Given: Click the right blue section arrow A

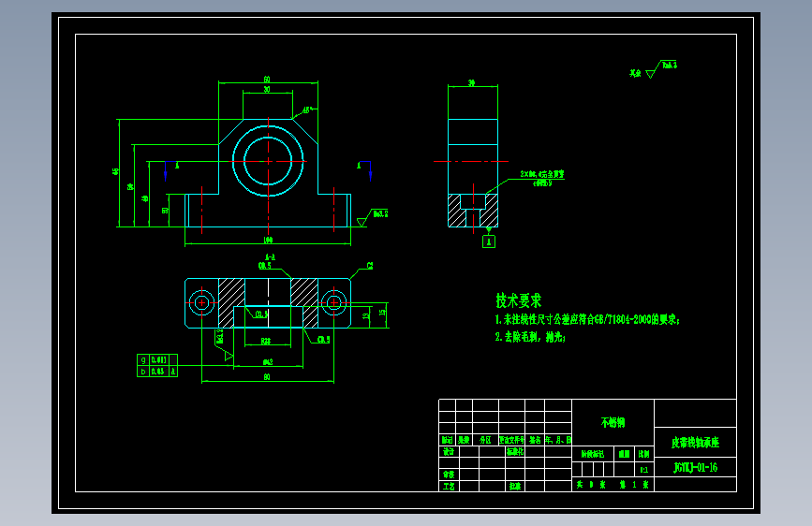Looking at the screenshot, I should (370, 171).
